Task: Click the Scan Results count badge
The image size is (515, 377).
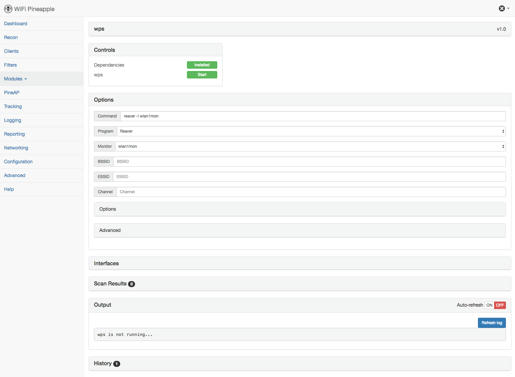Action: point(132,284)
